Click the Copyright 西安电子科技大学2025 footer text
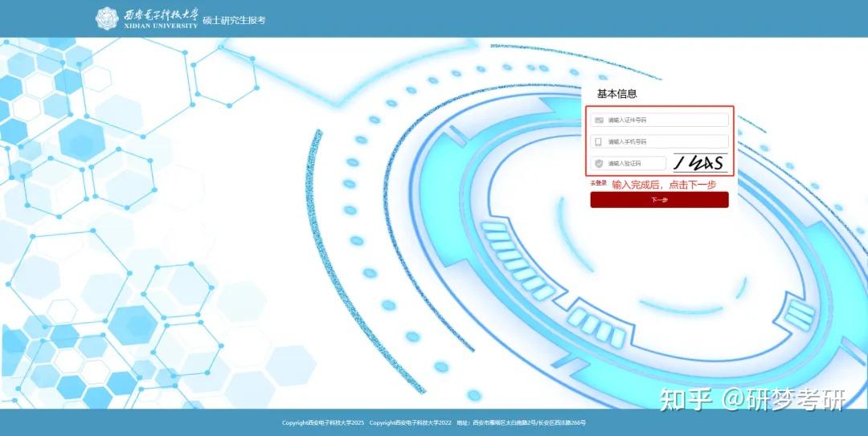The height and width of the screenshot is (436, 868). click(x=323, y=422)
